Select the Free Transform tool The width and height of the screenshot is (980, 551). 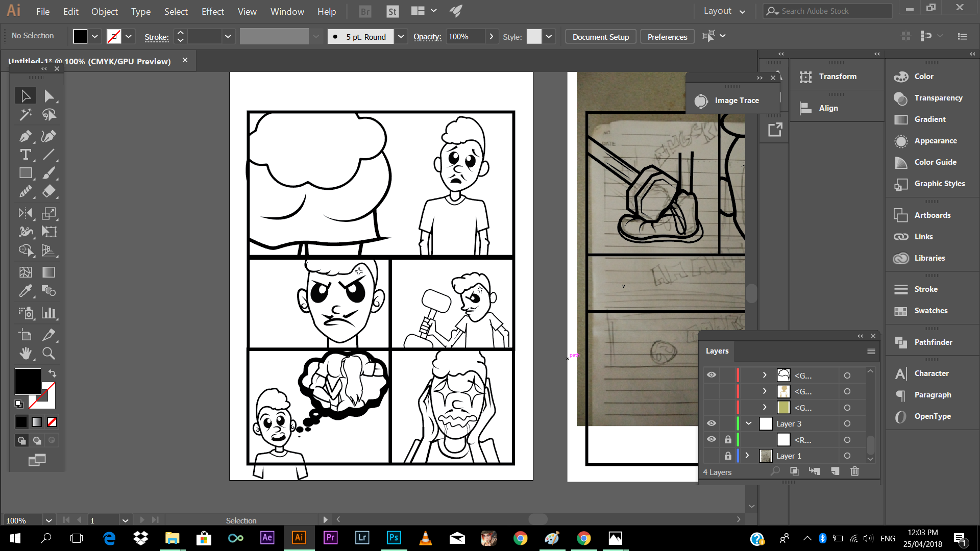[x=48, y=232]
